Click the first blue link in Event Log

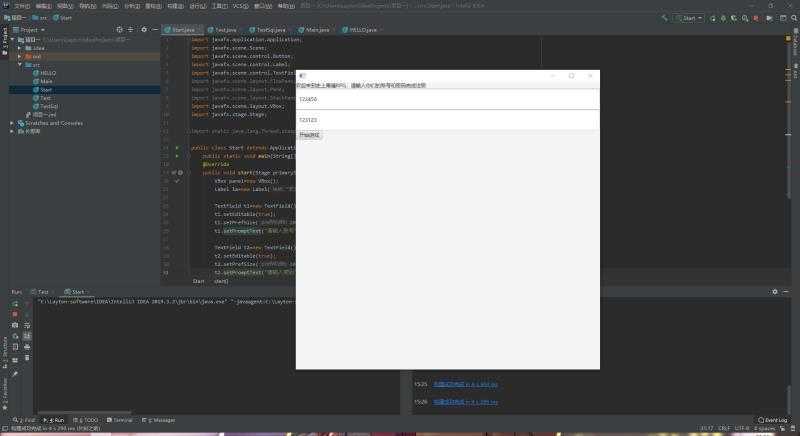coord(465,384)
